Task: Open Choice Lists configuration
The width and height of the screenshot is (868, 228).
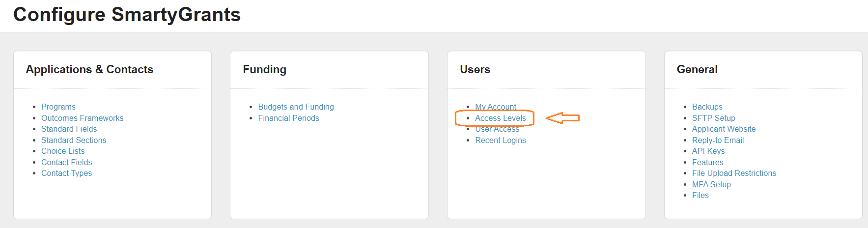Action: [x=63, y=151]
